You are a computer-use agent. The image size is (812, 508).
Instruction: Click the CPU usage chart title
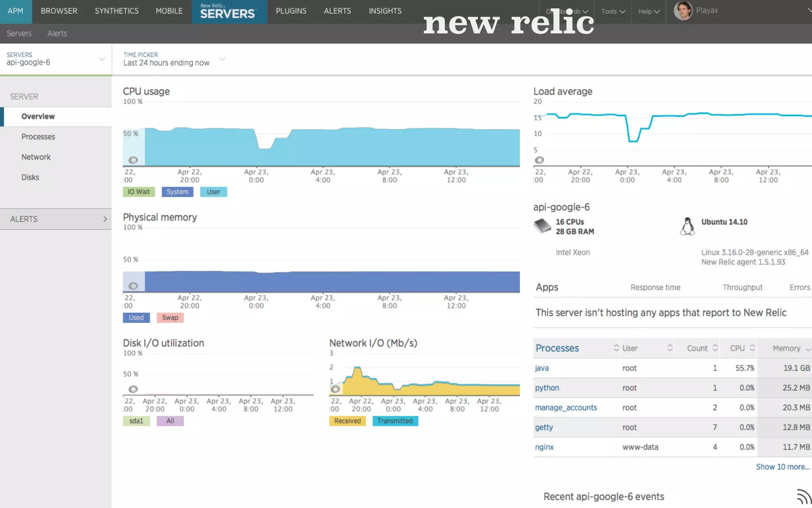[x=146, y=92]
